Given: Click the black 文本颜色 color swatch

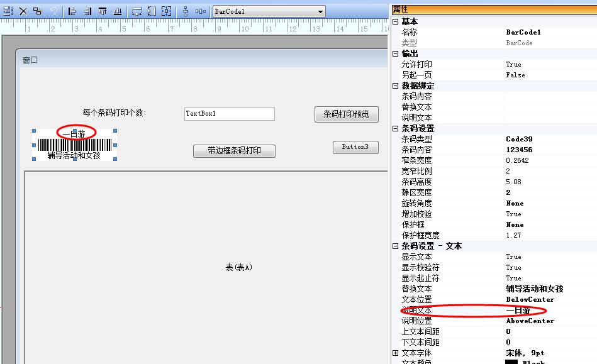Looking at the screenshot, I should [x=511, y=361].
